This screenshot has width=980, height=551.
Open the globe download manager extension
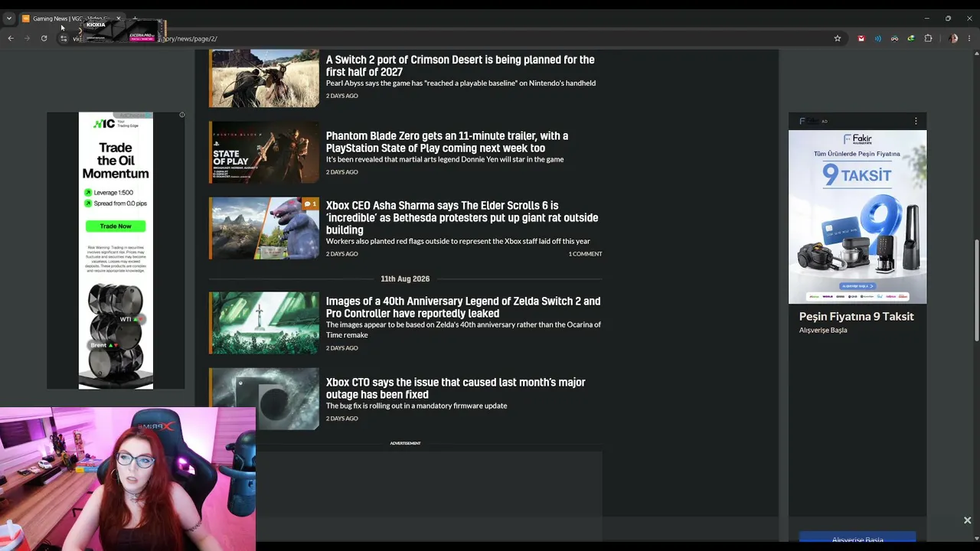pyautogui.click(x=910, y=38)
